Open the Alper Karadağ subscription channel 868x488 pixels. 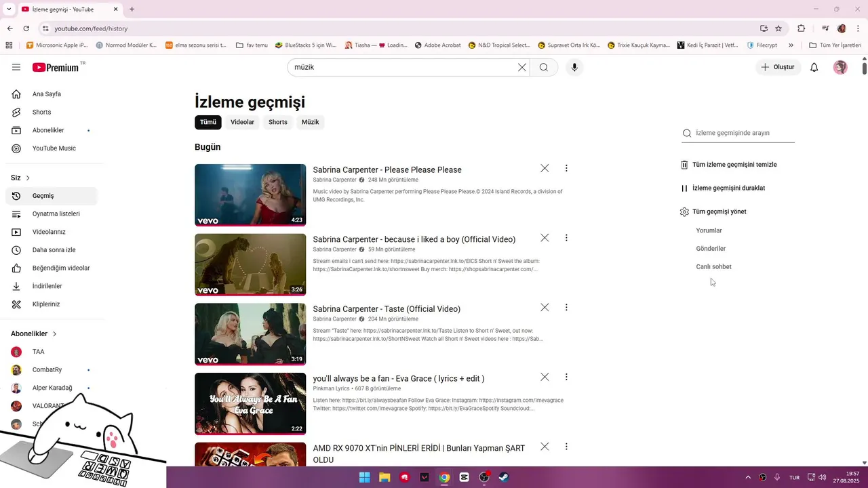pos(52,388)
